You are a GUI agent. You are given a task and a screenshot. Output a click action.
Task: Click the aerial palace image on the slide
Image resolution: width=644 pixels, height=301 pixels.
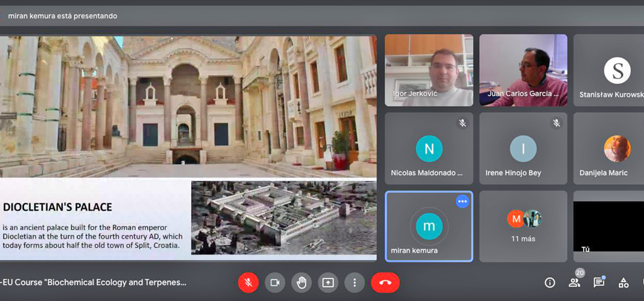coord(284,217)
